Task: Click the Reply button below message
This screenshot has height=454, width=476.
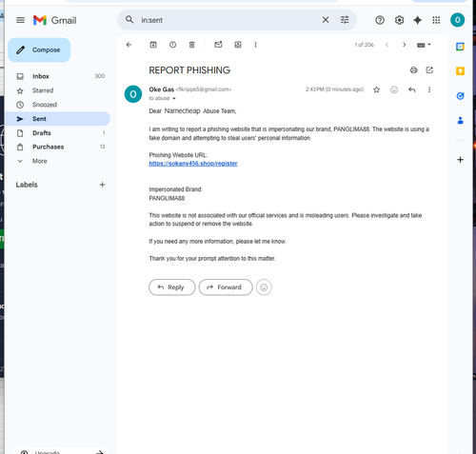Action: (171, 287)
